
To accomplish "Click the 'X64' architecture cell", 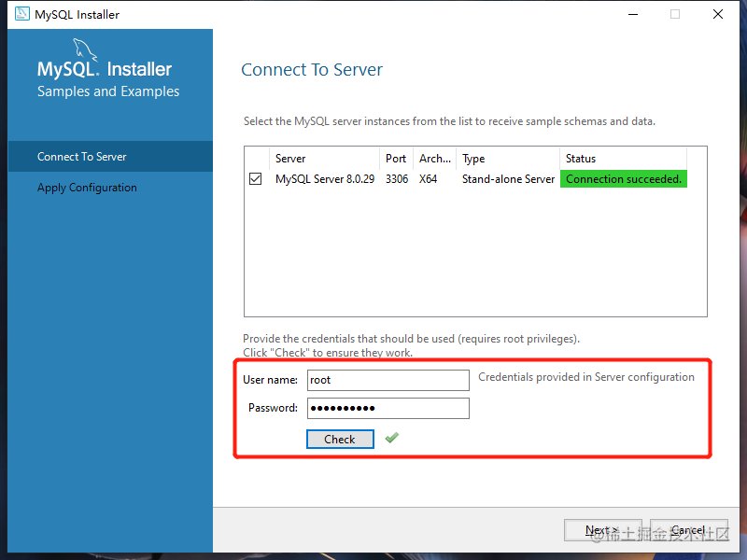I will point(428,179).
